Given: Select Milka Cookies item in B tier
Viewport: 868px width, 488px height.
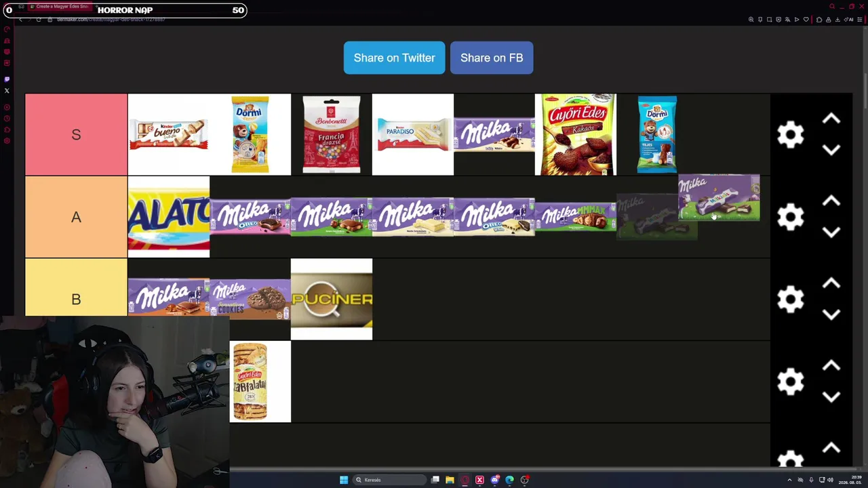Looking at the screenshot, I should 250,299.
